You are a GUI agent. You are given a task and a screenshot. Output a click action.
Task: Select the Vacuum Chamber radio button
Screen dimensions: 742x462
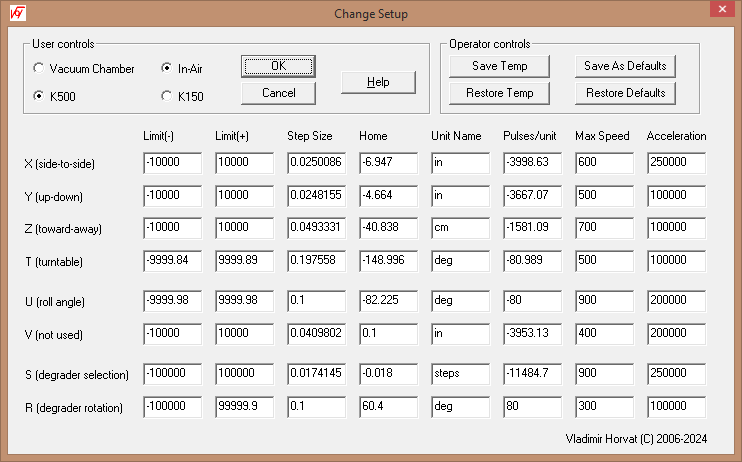pyautogui.click(x=84, y=69)
